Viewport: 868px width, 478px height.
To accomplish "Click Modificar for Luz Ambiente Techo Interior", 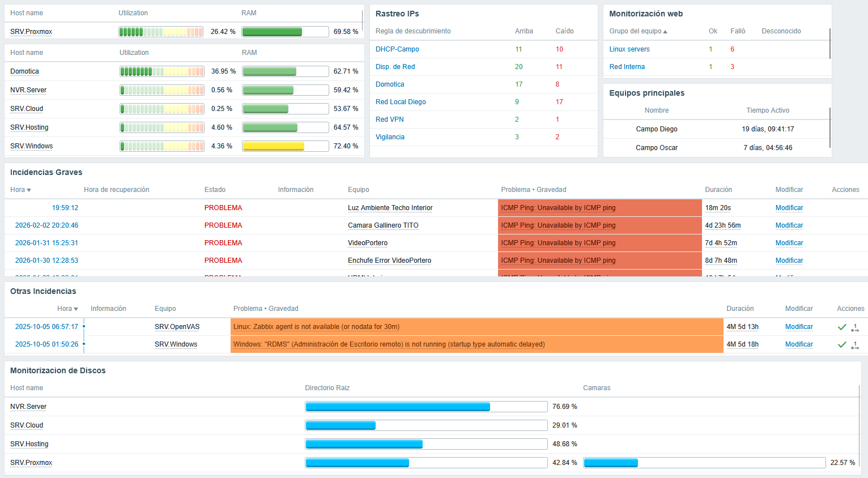I will click(789, 208).
